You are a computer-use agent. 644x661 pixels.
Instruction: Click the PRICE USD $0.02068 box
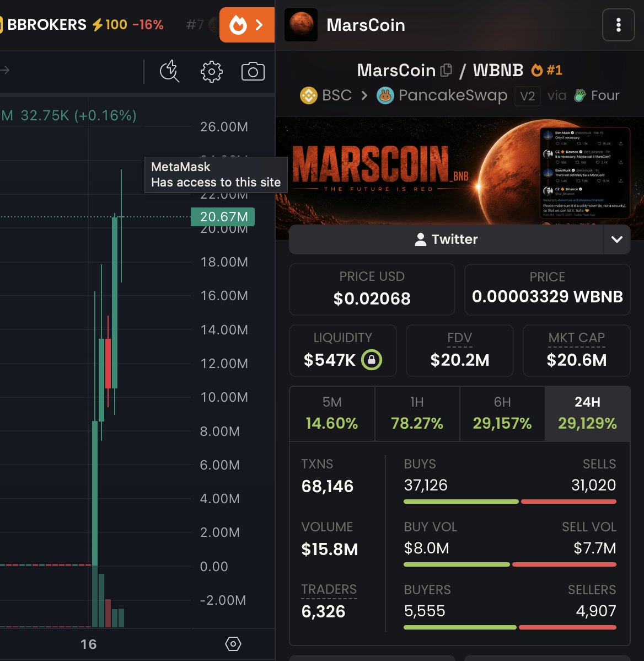click(x=372, y=289)
